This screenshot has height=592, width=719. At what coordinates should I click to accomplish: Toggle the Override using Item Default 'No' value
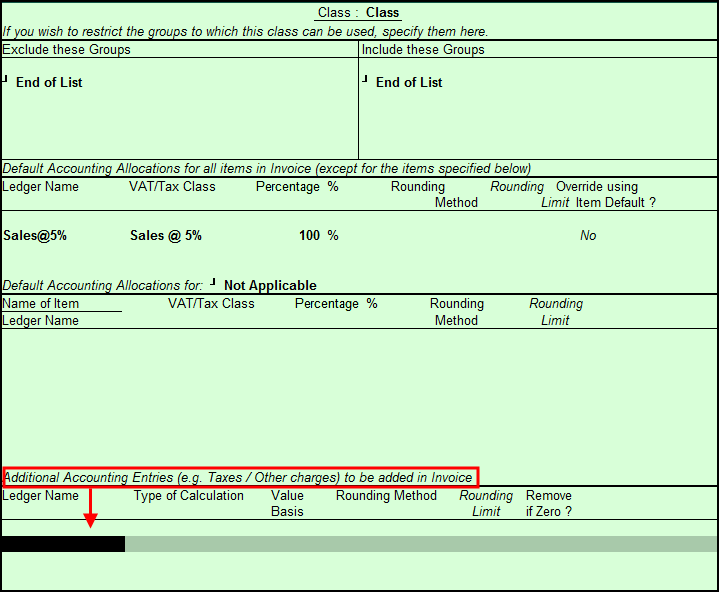click(588, 236)
